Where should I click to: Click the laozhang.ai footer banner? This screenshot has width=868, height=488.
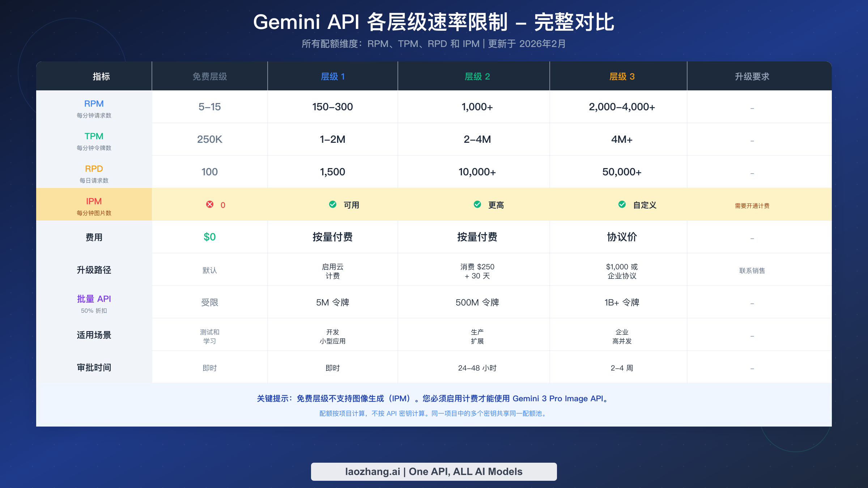pyautogui.click(x=434, y=471)
